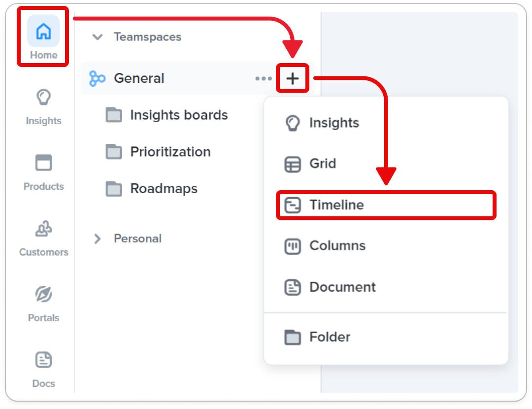Expand the Personal section
This screenshot has width=532, height=409.
coord(98,239)
